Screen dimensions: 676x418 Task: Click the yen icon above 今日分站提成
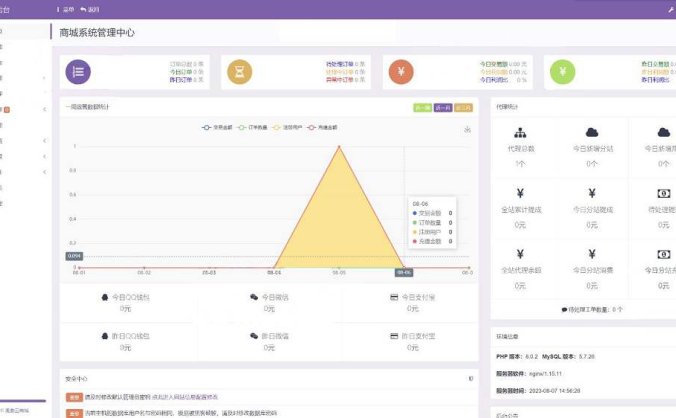pos(592,193)
